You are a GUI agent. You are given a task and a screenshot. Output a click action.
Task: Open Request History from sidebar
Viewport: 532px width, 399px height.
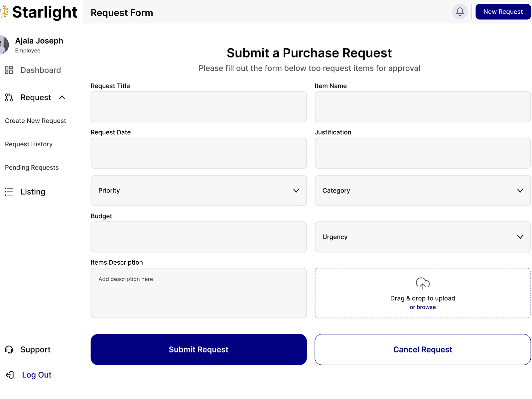[x=29, y=144]
